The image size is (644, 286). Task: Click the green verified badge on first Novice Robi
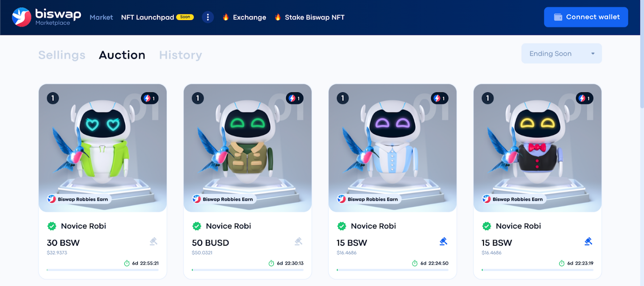point(52,226)
